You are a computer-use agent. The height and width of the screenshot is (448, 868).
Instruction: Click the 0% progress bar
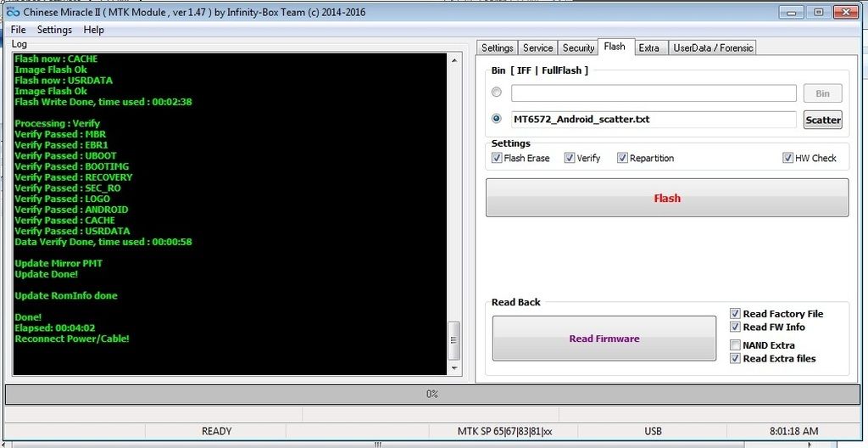tap(432, 395)
